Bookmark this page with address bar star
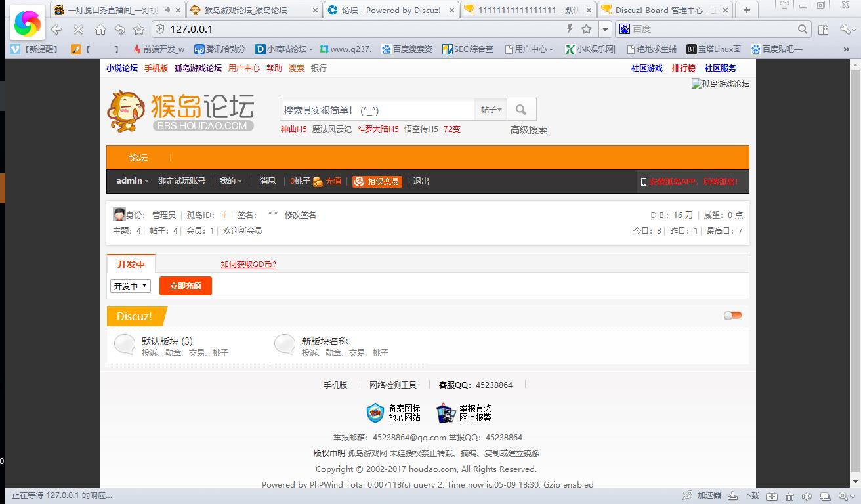The width and height of the screenshot is (861, 504). (587, 29)
